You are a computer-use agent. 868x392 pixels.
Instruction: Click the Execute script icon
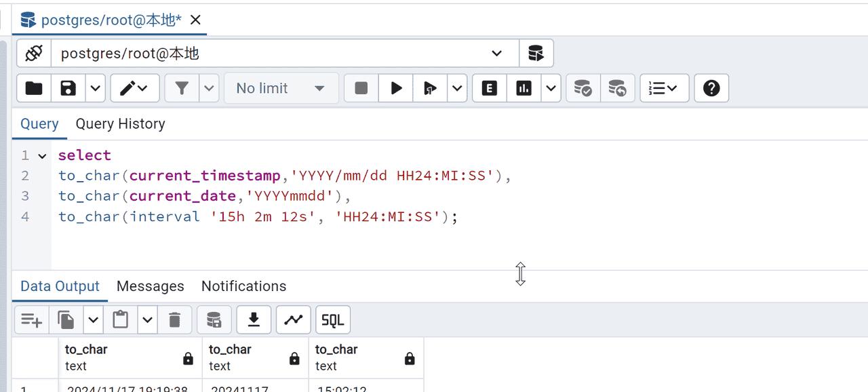(x=430, y=88)
